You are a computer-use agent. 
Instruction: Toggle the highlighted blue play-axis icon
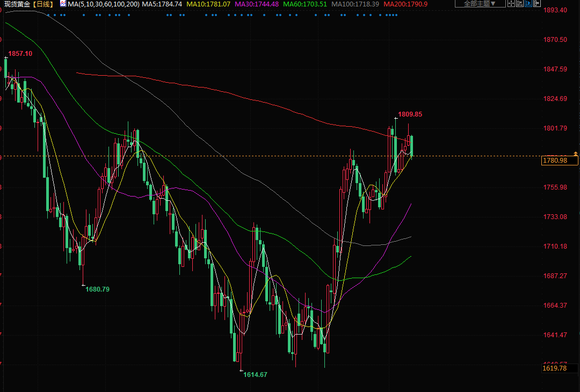tap(528, 4)
